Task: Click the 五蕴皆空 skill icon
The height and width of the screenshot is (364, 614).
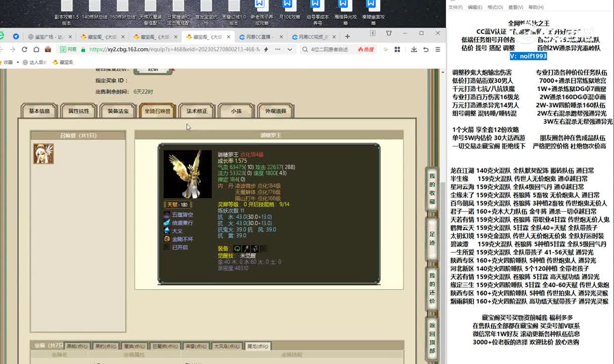Action: tap(167, 215)
